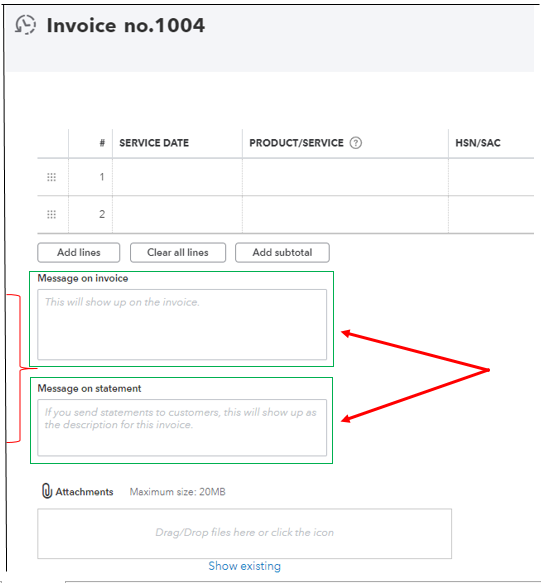Select the Service Date cell in row 2

pos(177,215)
